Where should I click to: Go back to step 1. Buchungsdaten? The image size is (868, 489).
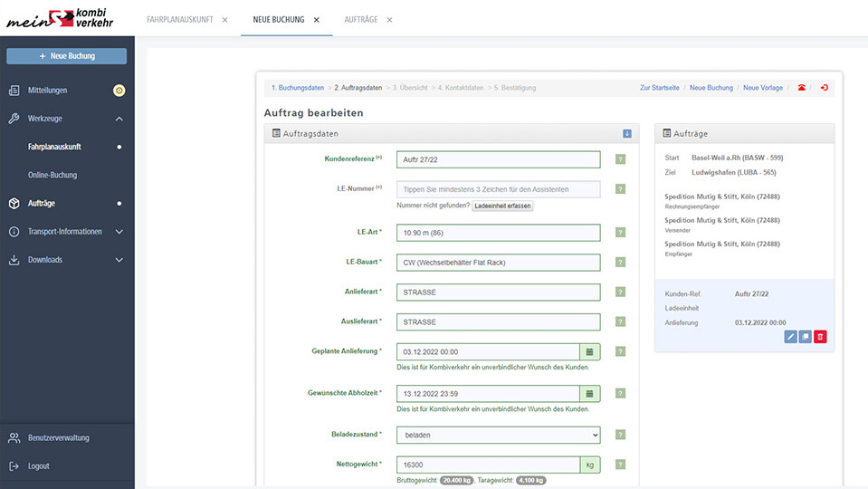tap(298, 88)
